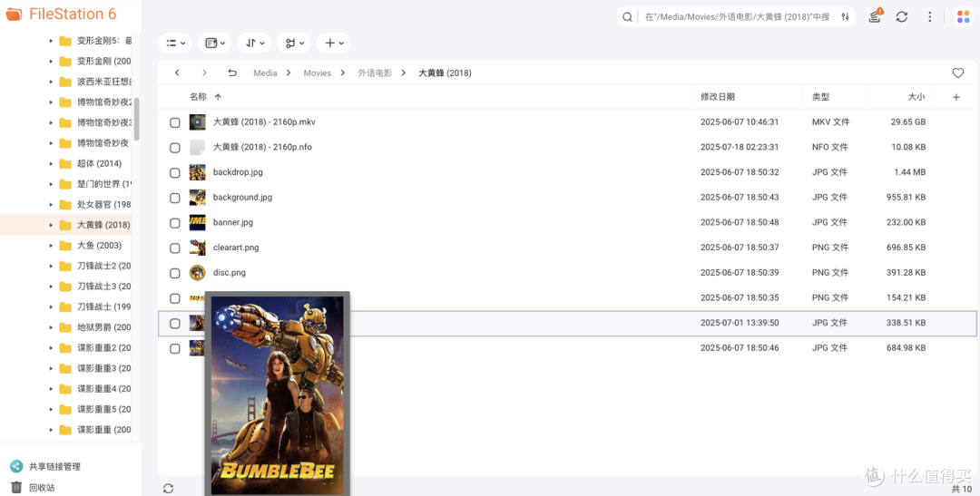Viewport: 980px width, 496px height.
Task: Open the three-dot more options menu
Action: (x=930, y=17)
